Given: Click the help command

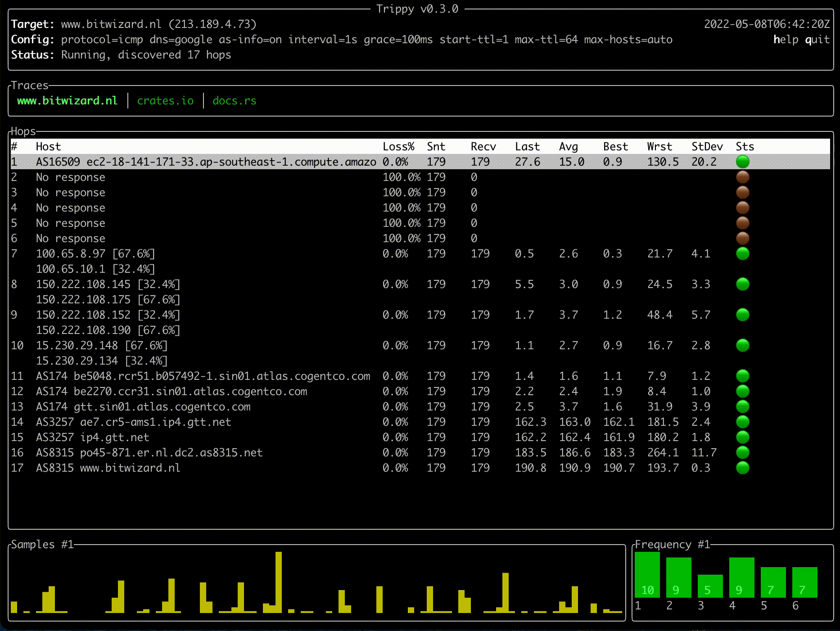Looking at the screenshot, I should [x=786, y=40].
